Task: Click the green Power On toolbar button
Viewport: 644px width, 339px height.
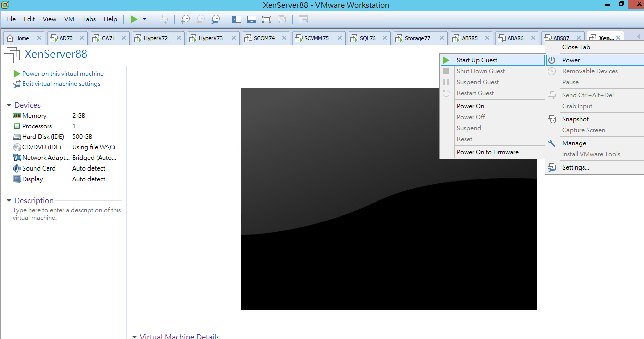Action: pyautogui.click(x=134, y=19)
